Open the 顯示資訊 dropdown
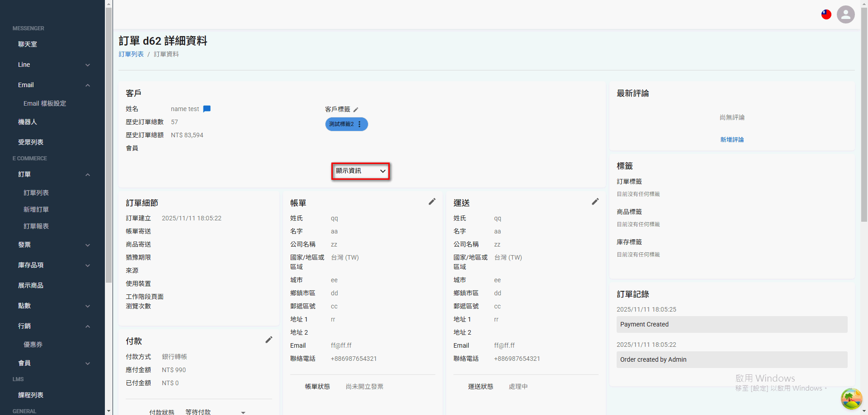Screen dimensions: 868x415 coord(360,171)
